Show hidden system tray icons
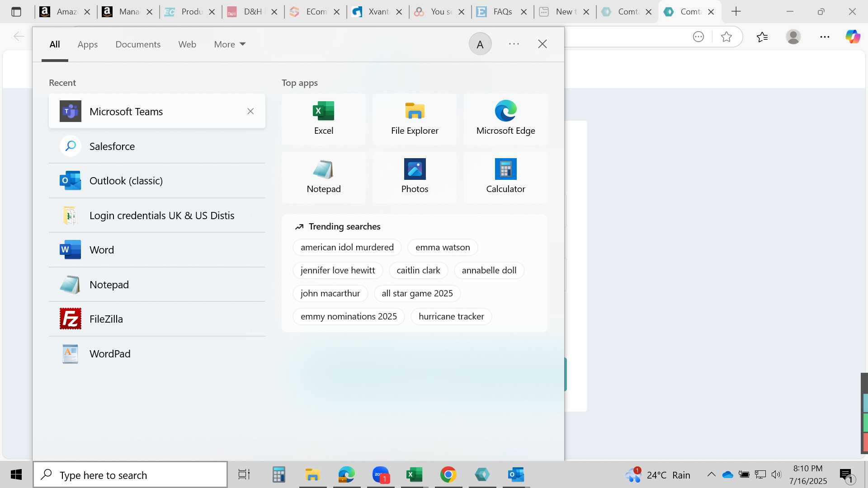868x488 pixels. point(711,474)
